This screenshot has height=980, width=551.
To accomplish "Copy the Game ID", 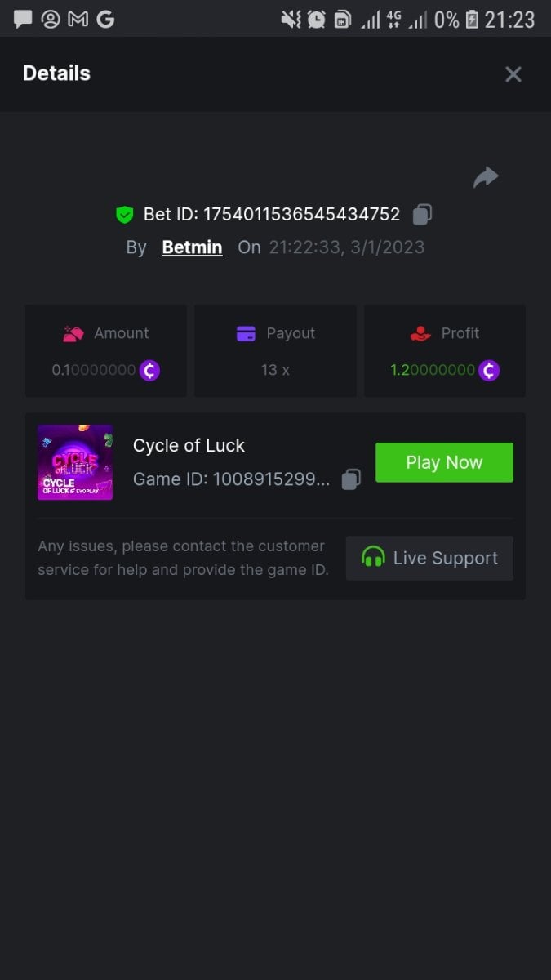I will click(x=351, y=479).
